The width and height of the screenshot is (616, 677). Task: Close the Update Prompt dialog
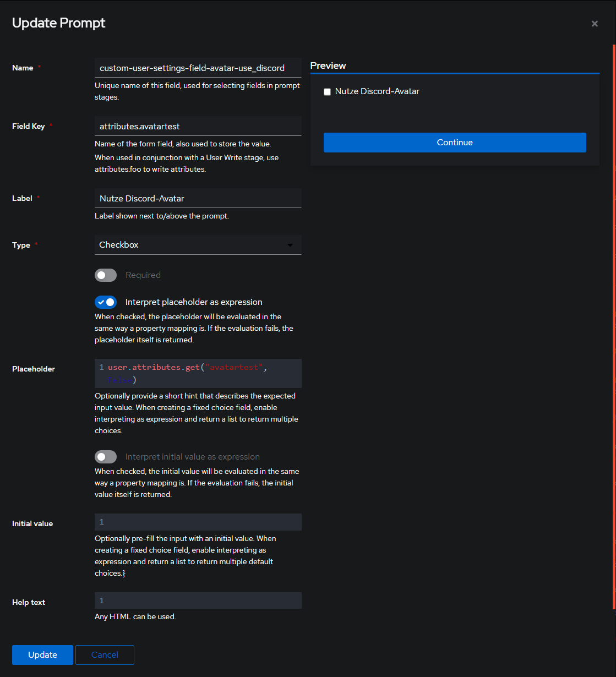pos(595,24)
